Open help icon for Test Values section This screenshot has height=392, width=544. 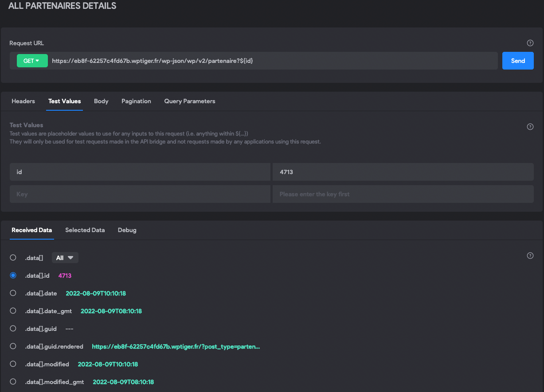pyautogui.click(x=530, y=127)
